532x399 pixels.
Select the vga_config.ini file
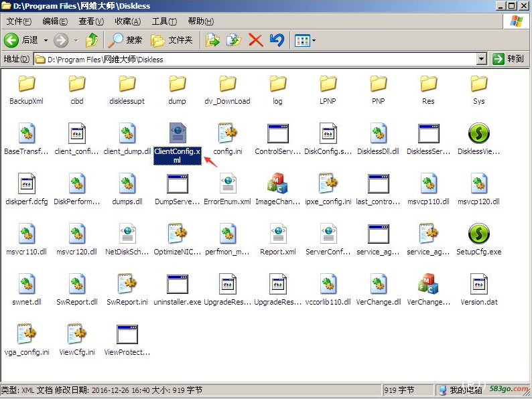[x=26, y=340]
